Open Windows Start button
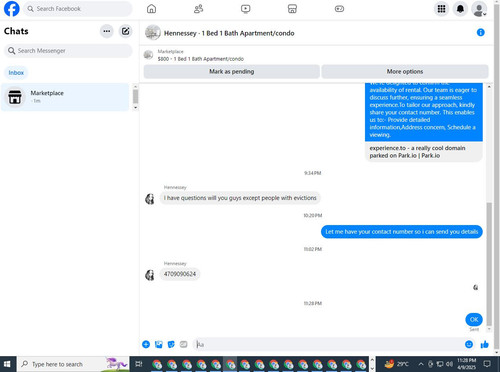Image resolution: width=500 pixels, height=372 pixels. [x=7, y=364]
